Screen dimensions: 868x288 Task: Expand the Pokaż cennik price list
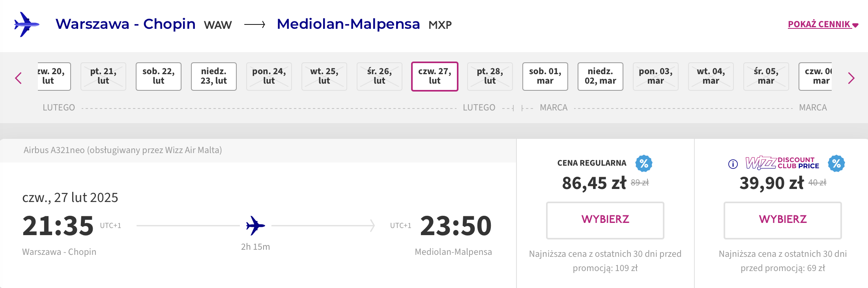click(x=823, y=24)
